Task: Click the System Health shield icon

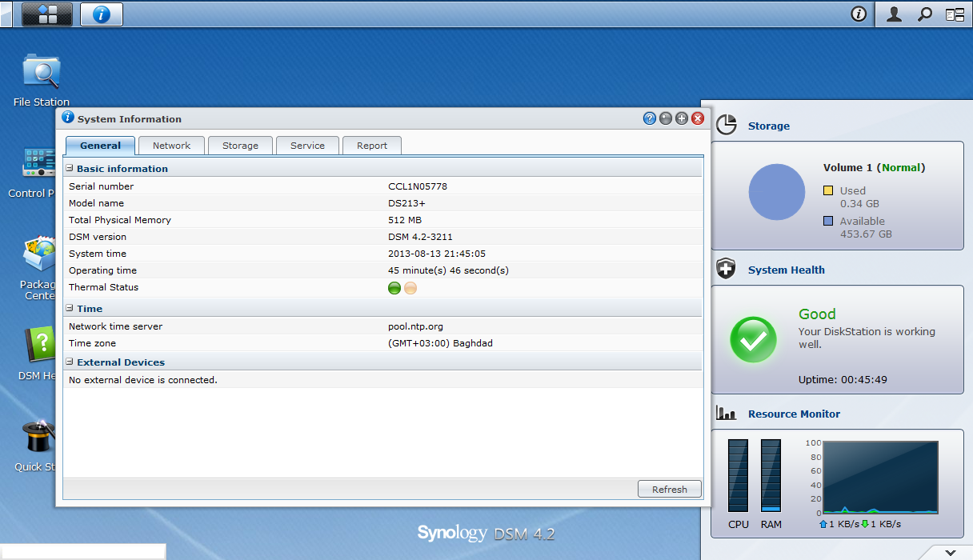Action: point(727,270)
